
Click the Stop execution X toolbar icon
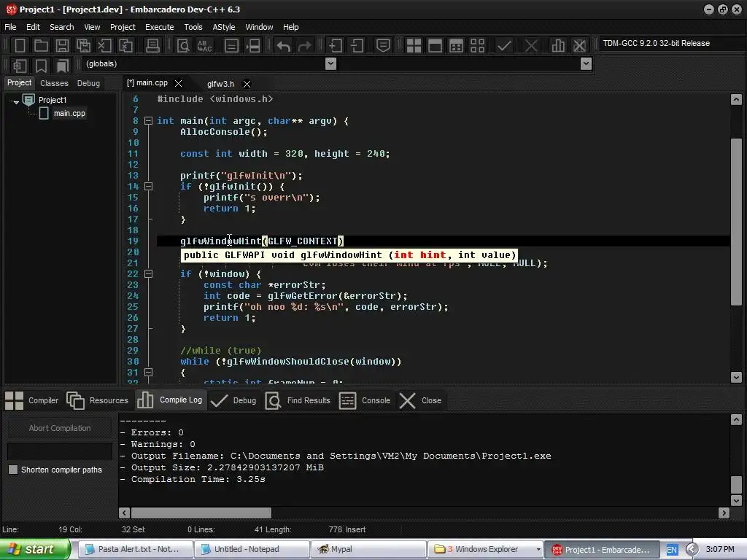coord(531,46)
